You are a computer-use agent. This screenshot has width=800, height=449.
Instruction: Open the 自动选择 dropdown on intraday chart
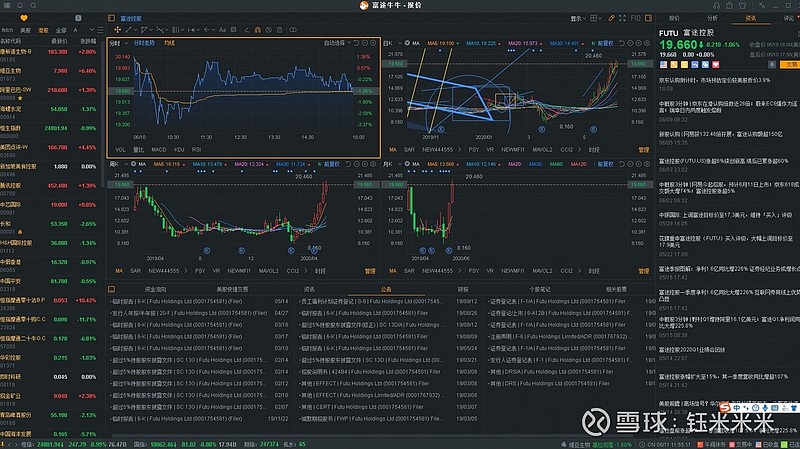coord(339,43)
